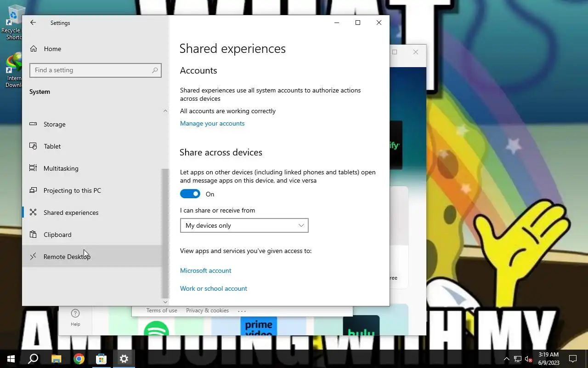This screenshot has width=588, height=368.
Task: Minimize the Settings window
Action: 337,23
